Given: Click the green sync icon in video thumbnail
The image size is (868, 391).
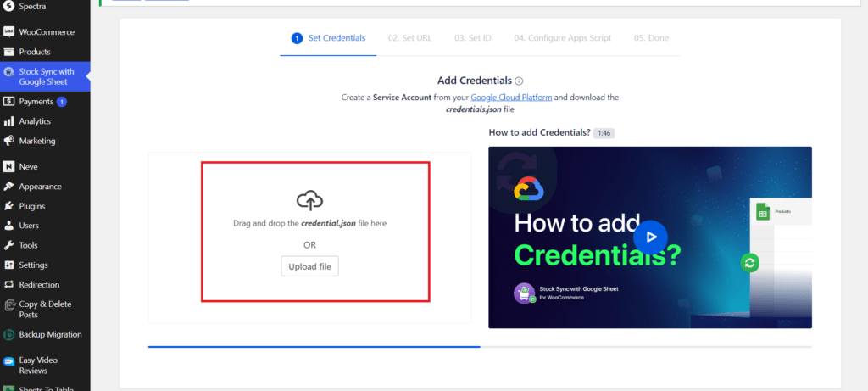Looking at the screenshot, I should 750,263.
